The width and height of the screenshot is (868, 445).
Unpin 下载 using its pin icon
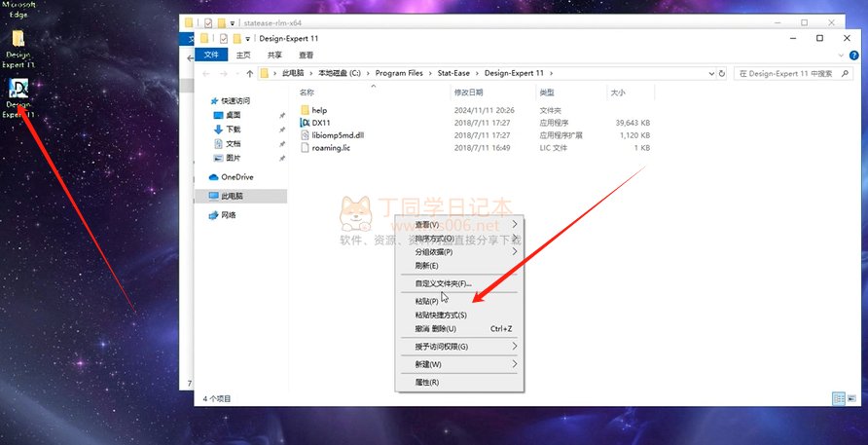pyautogui.click(x=282, y=130)
